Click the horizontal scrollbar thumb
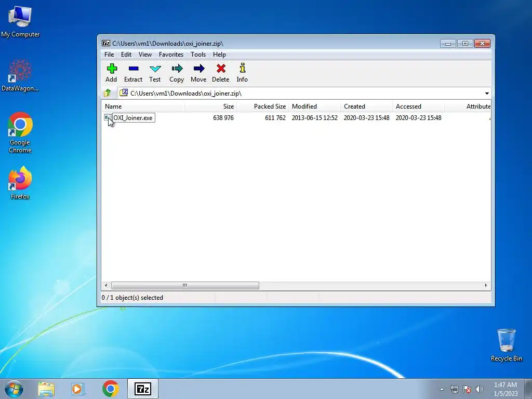This screenshot has height=399, width=532. coord(185,285)
